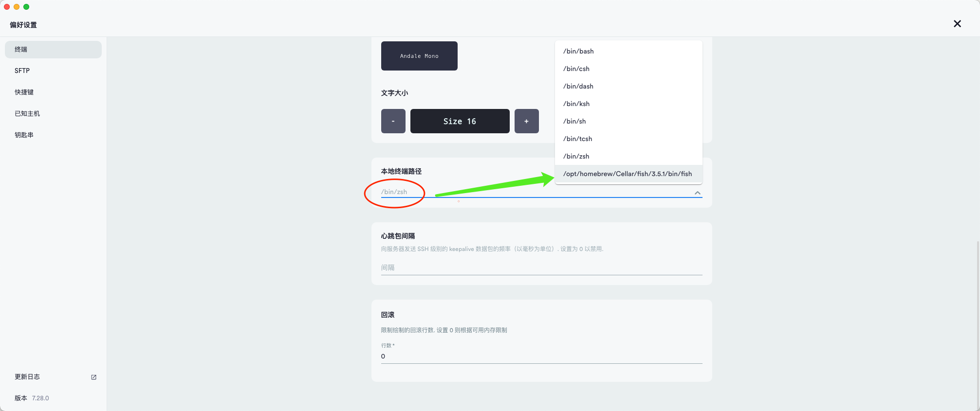Choose /bin/dash from the shell list

click(x=629, y=86)
